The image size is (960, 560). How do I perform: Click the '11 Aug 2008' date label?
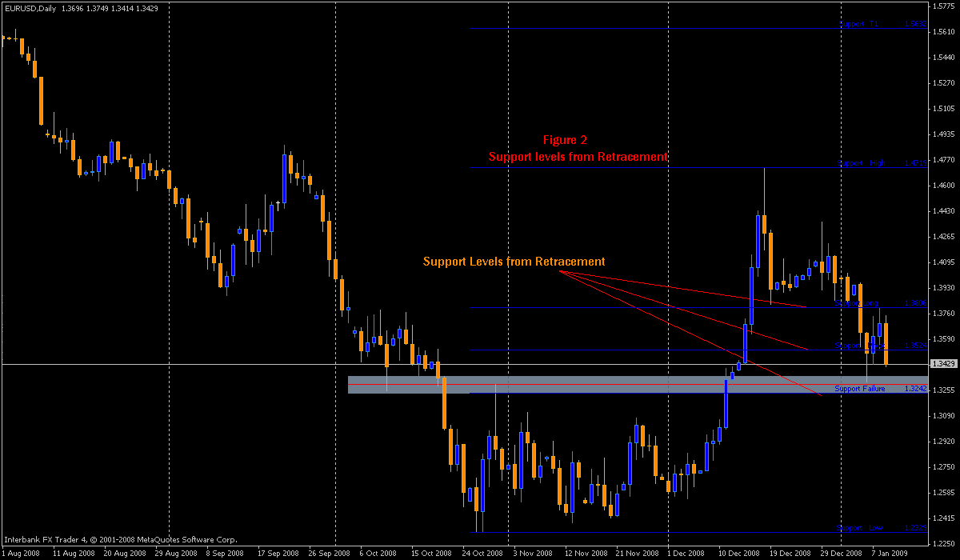74,554
